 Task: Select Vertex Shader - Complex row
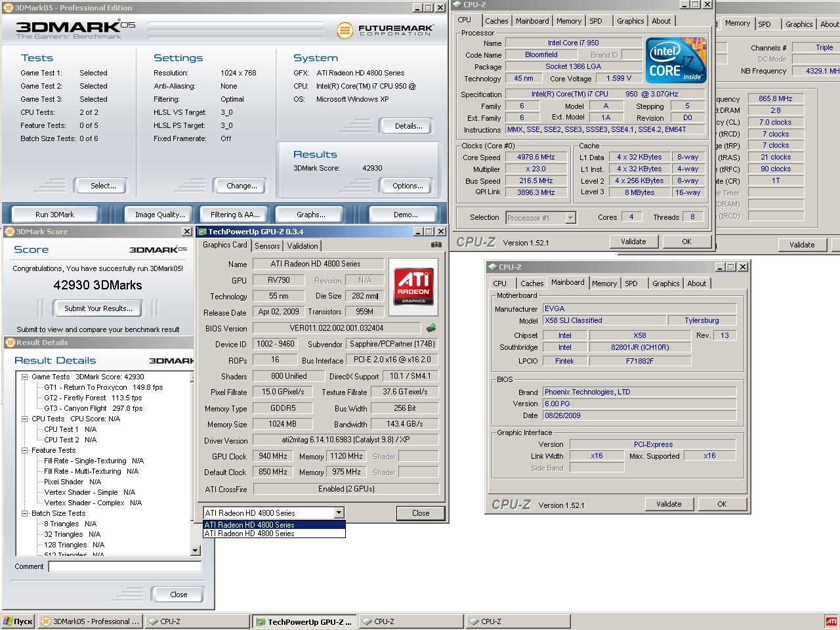point(93,503)
